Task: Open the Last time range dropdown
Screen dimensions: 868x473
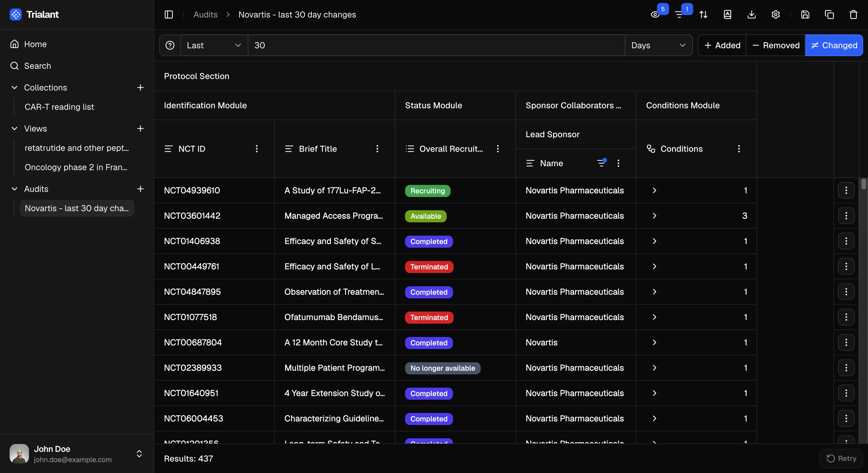Action: (214, 45)
